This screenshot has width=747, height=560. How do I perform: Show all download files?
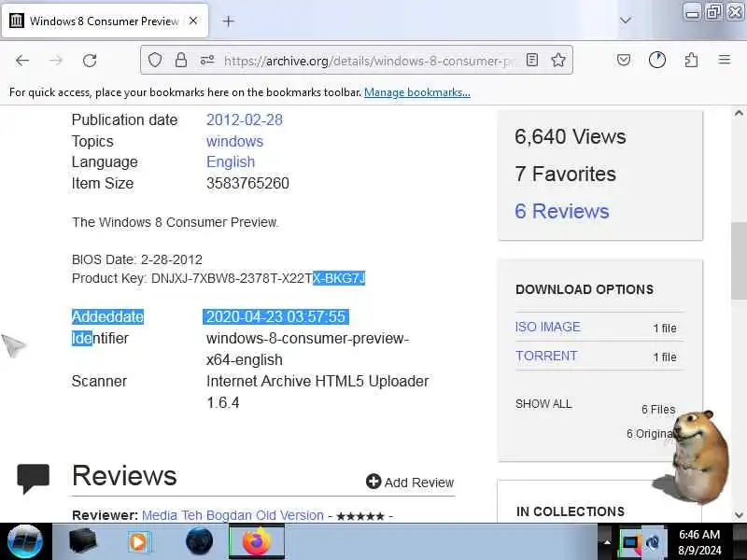coord(543,404)
